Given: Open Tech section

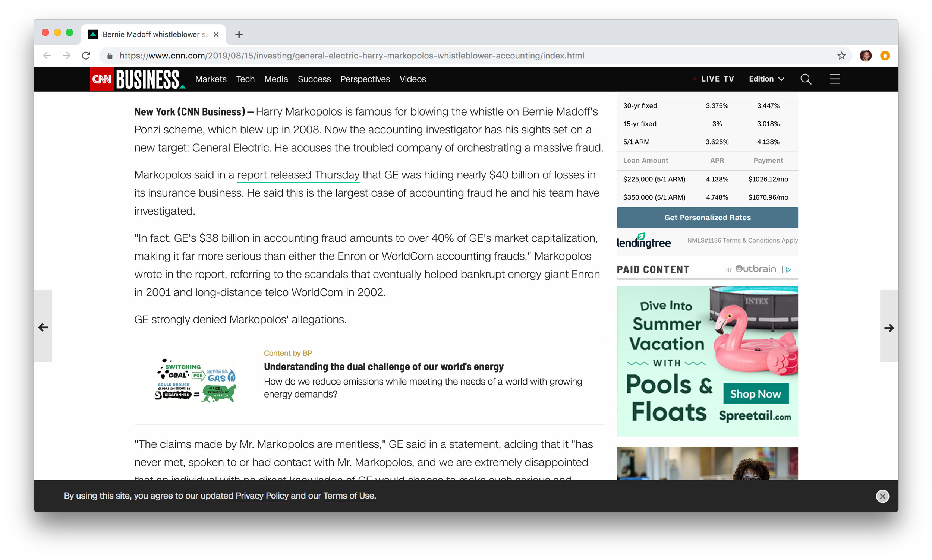Looking at the screenshot, I should point(245,79).
